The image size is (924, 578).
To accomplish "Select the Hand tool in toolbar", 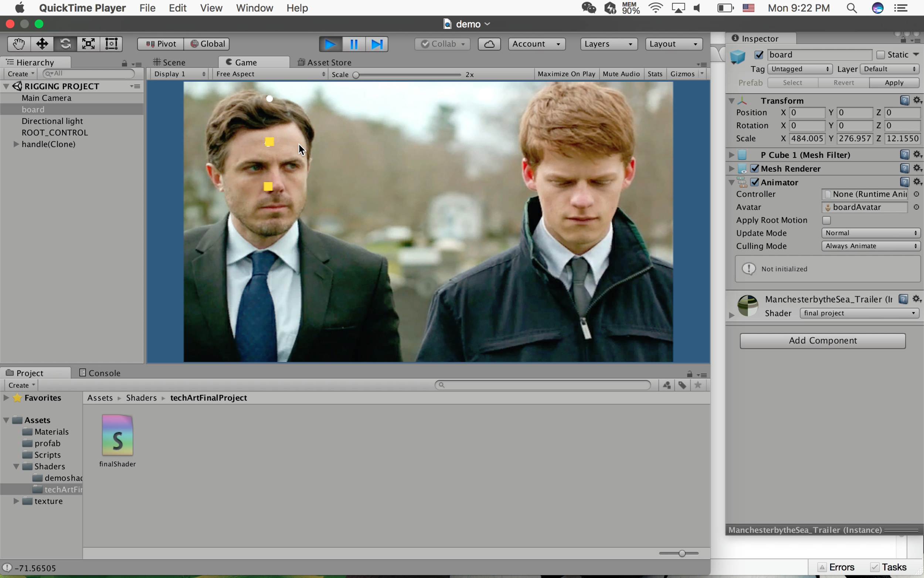I will [x=19, y=44].
